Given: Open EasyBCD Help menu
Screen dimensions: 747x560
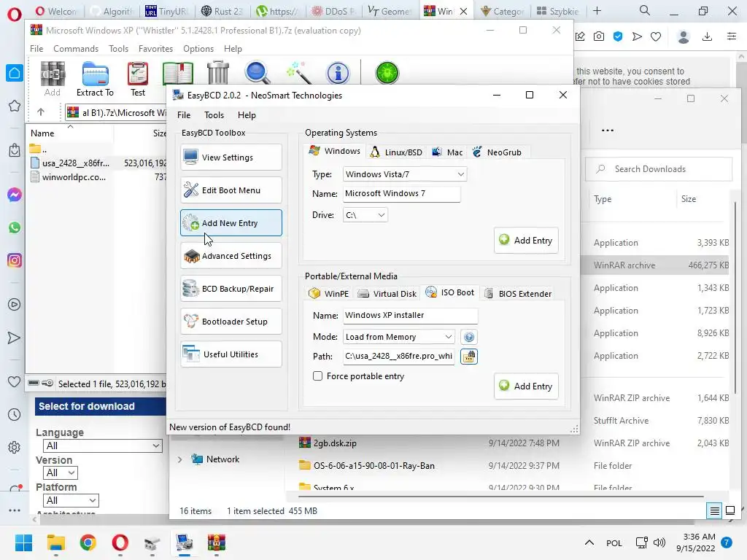Looking at the screenshot, I should point(247,114).
